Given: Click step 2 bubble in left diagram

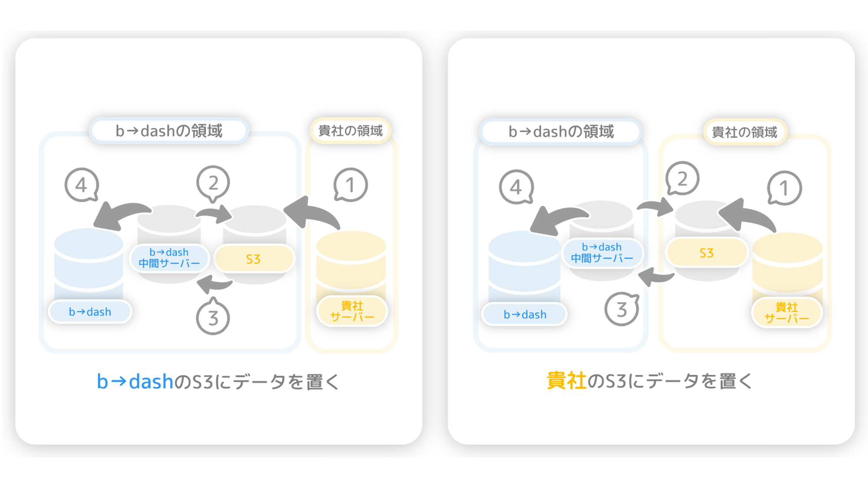Looking at the screenshot, I should point(213,184).
